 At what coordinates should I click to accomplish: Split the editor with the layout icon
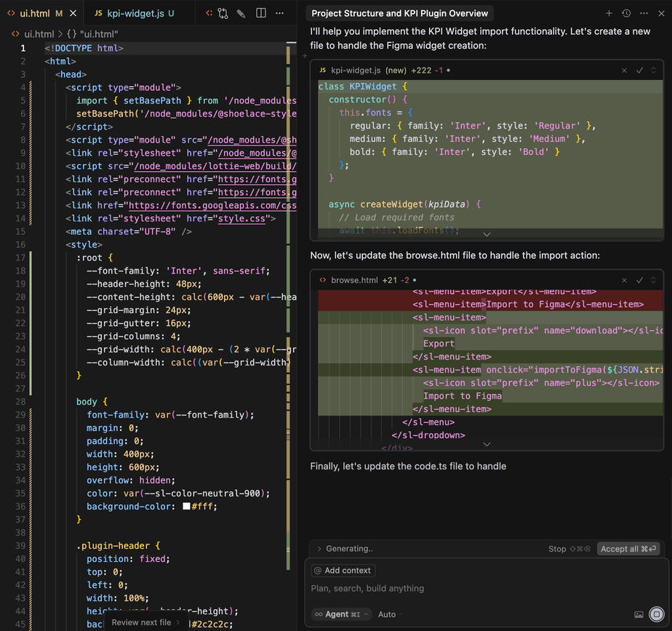click(x=260, y=13)
